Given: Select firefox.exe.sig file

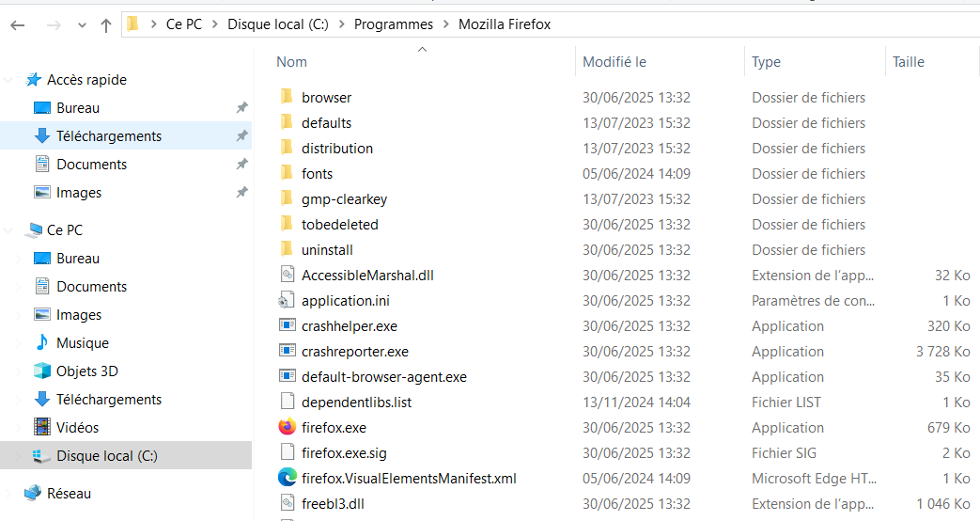Looking at the screenshot, I should 344,453.
